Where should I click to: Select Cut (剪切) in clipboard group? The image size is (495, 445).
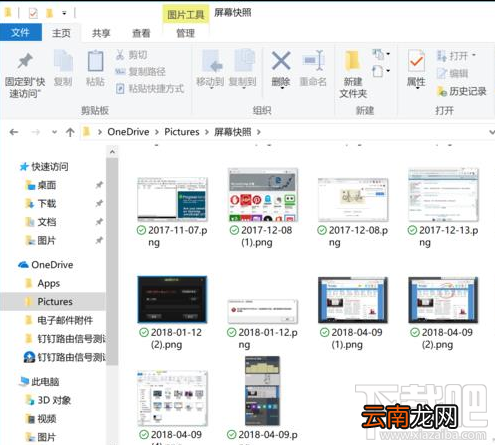(132, 55)
